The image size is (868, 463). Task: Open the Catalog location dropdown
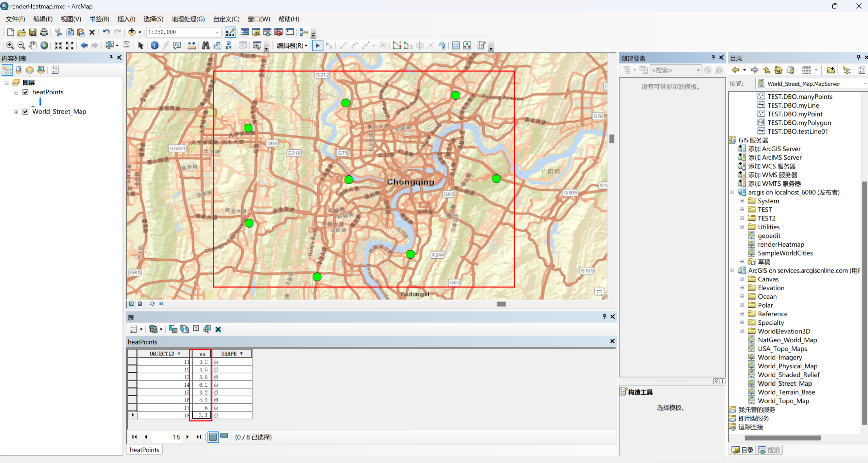click(x=864, y=84)
